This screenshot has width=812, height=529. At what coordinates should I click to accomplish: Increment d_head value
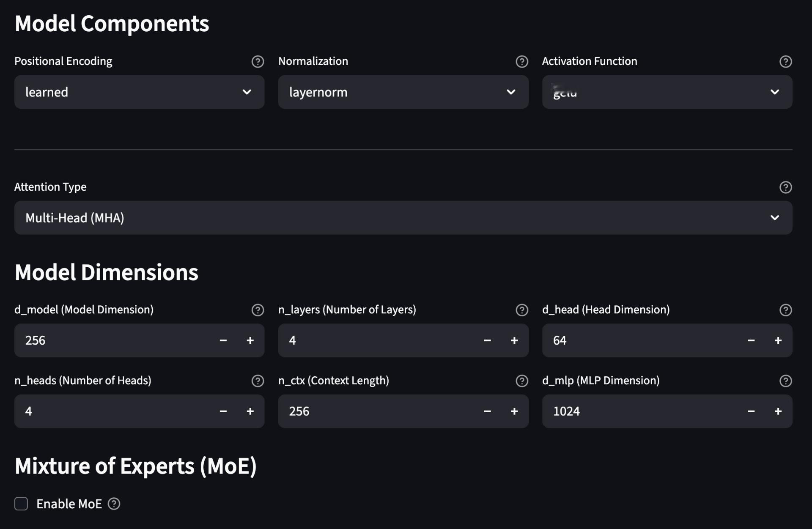(x=778, y=340)
